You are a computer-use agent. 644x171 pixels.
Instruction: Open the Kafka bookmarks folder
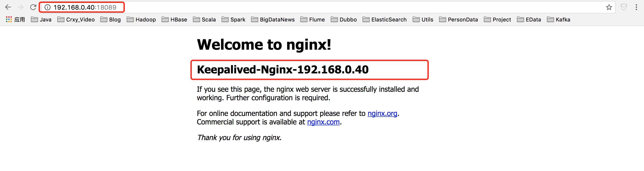pos(559,19)
